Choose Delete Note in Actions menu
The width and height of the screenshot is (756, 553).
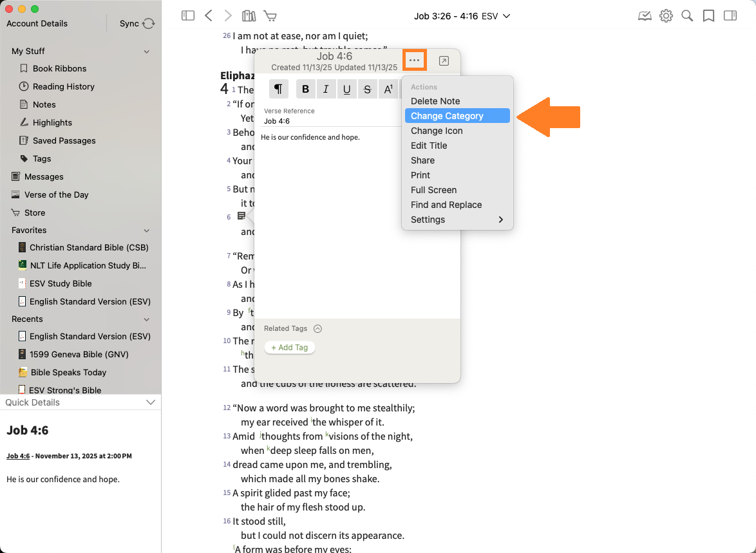[x=435, y=101]
